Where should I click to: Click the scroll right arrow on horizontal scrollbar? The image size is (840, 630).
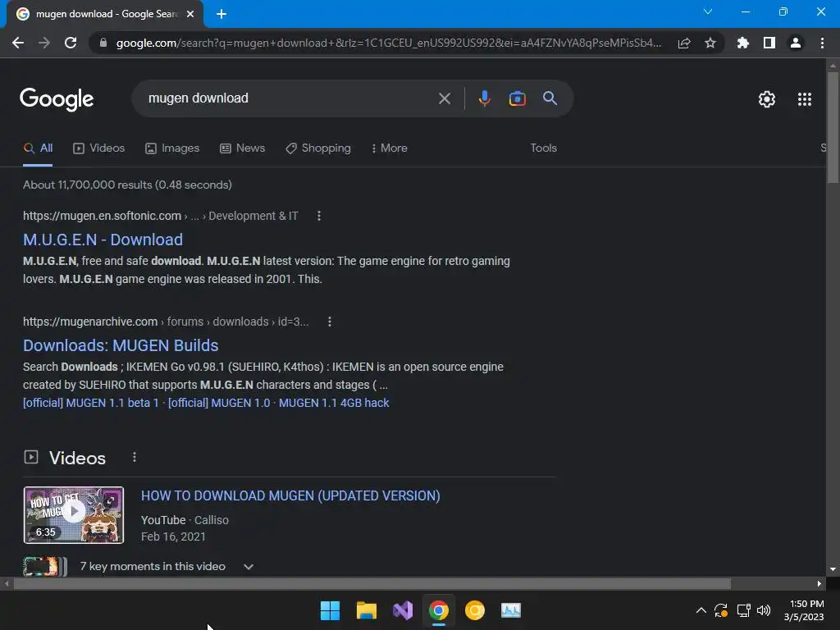point(819,584)
